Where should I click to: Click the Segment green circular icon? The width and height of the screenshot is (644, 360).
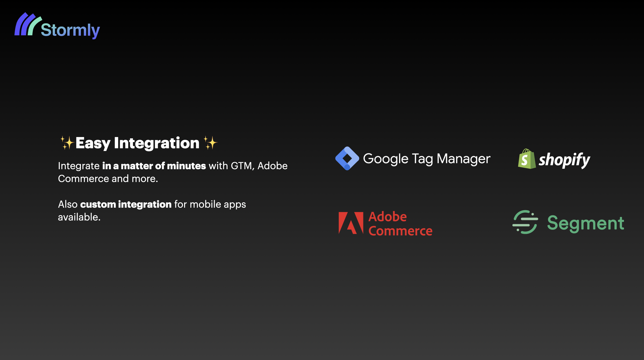tap(525, 222)
